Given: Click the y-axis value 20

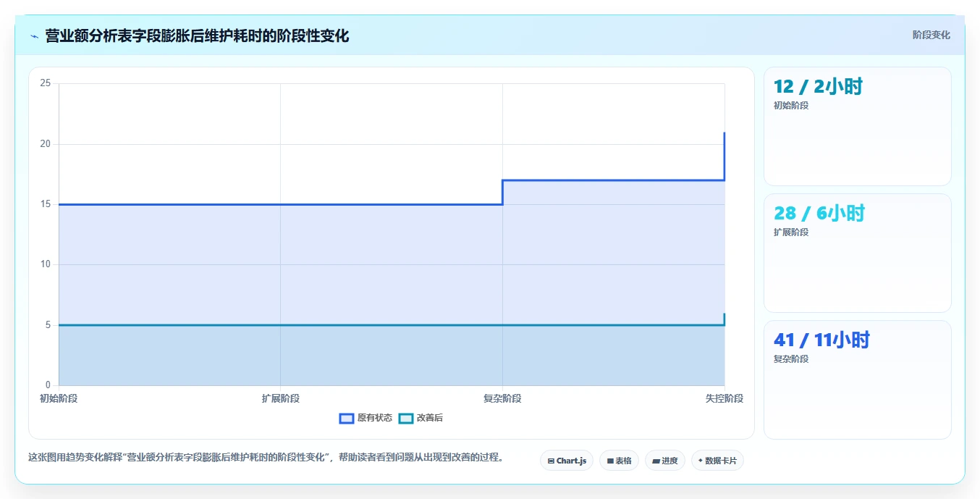Looking at the screenshot, I should tap(46, 144).
